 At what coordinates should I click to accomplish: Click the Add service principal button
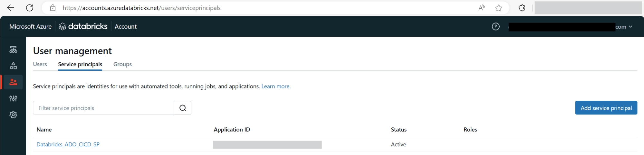pos(606,108)
